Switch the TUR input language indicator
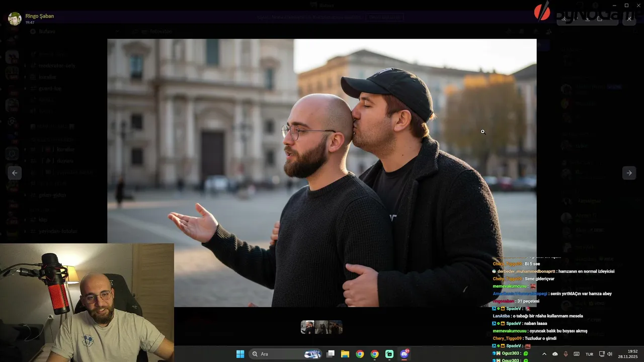The image size is (644, 362). (x=589, y=354)
